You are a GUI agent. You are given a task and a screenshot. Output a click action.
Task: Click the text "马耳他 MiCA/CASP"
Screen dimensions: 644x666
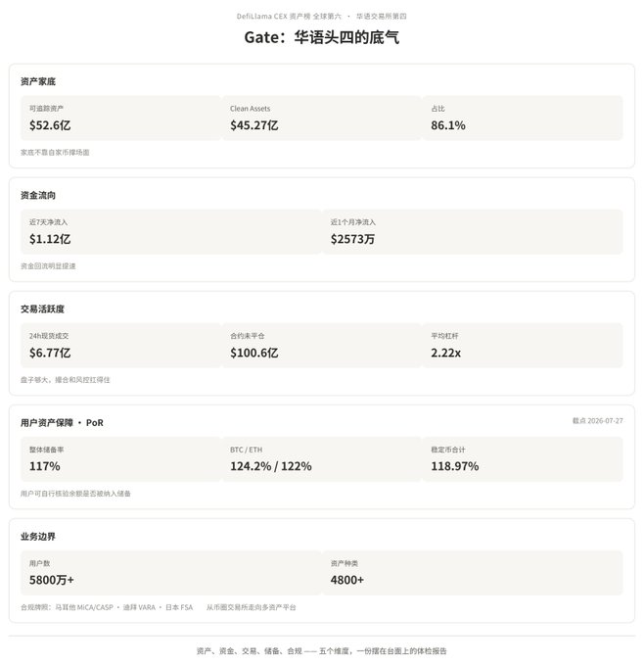coord(84,607)
